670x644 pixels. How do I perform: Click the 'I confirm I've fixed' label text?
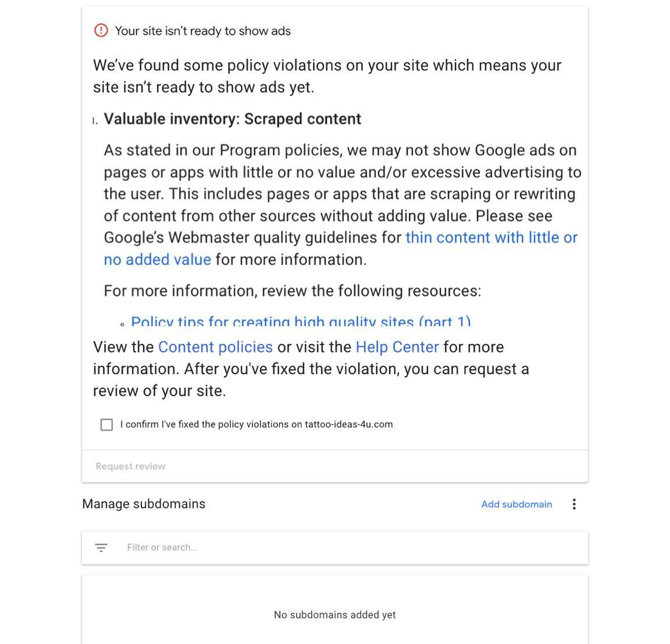pos(256,425)
